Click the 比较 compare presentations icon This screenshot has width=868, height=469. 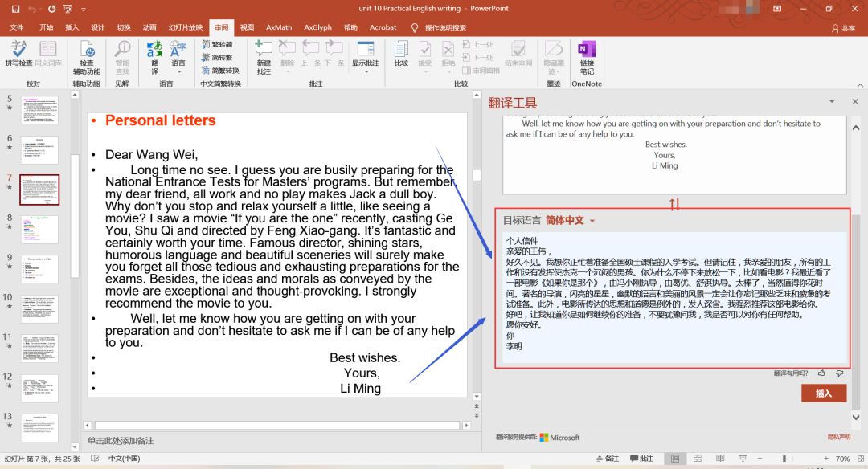401,54
